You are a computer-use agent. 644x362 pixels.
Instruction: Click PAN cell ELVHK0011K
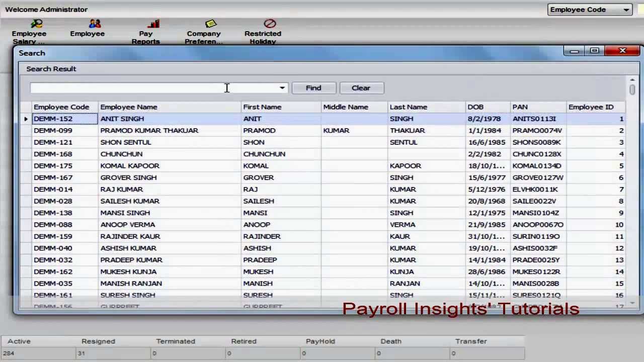[x=538, y=189]
